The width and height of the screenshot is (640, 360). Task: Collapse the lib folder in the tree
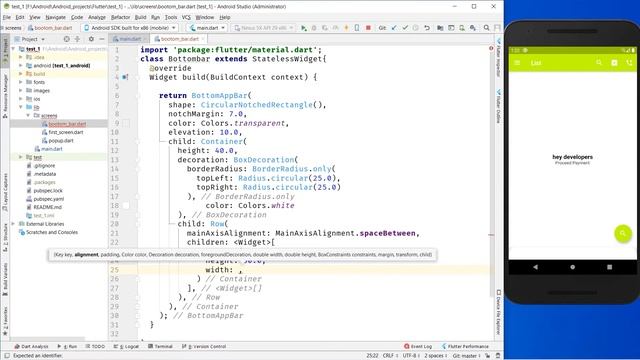(x=21, y=107)
